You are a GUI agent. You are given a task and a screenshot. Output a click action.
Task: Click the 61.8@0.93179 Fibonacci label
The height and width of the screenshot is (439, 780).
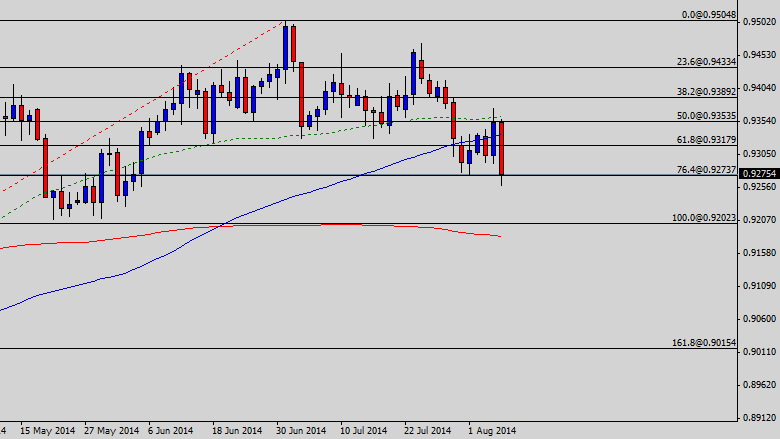(x=707, y=139)
